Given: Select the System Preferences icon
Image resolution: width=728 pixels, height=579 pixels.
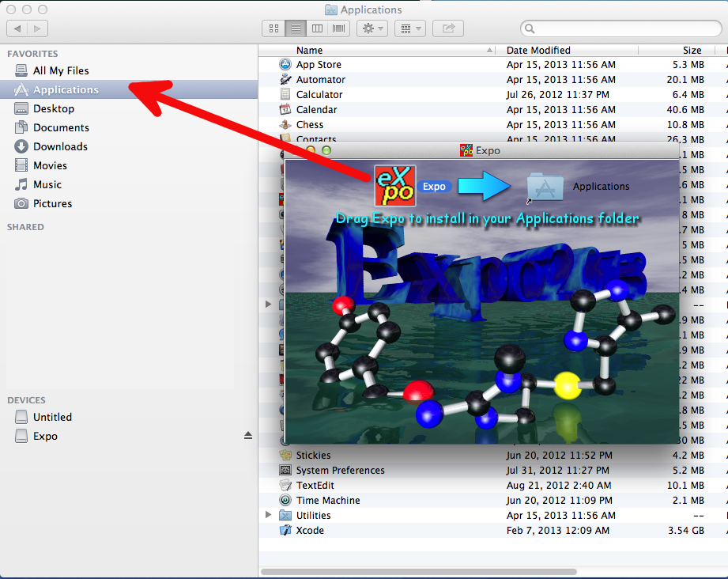Looking at the screenshot, I should (285, 471).
